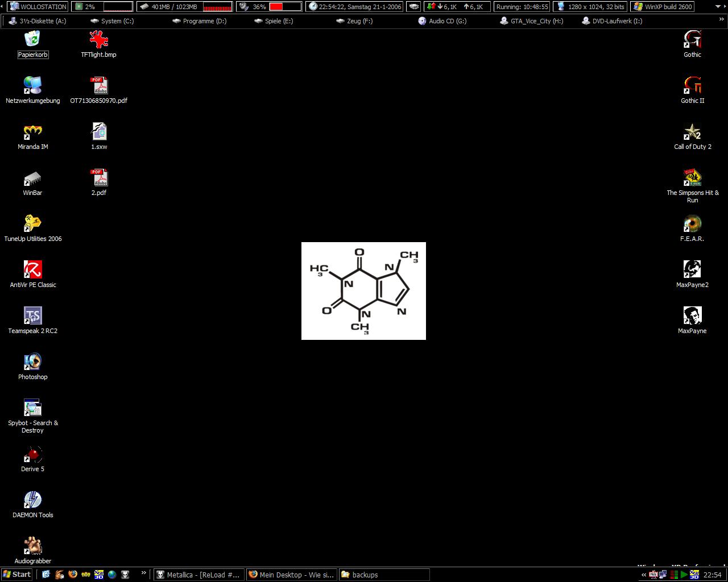The height and width of the screenshot is (582, 728).
Task: Open the F.E.A.R. game shortcut
Action: (692, 225)
